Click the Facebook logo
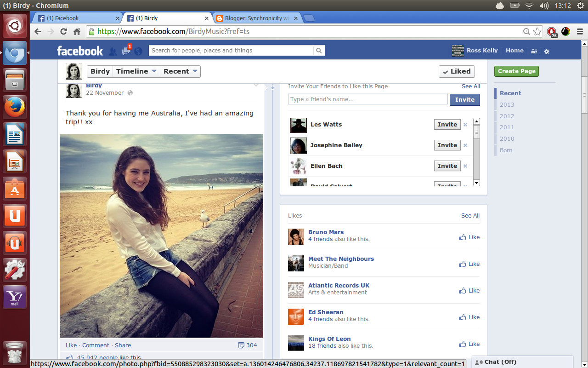Screen dimensions: 588x368 point(80,51)
